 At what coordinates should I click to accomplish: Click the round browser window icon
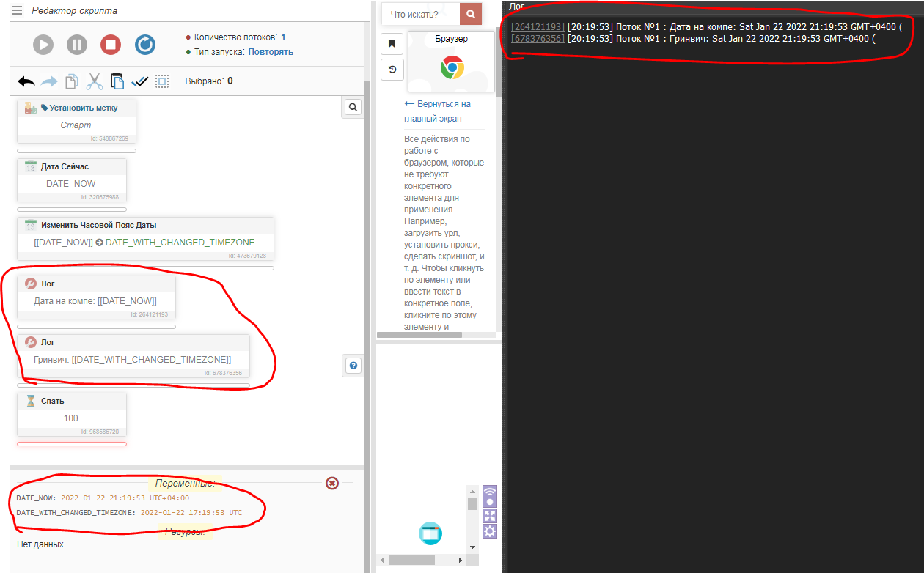[x=430, y=533]
